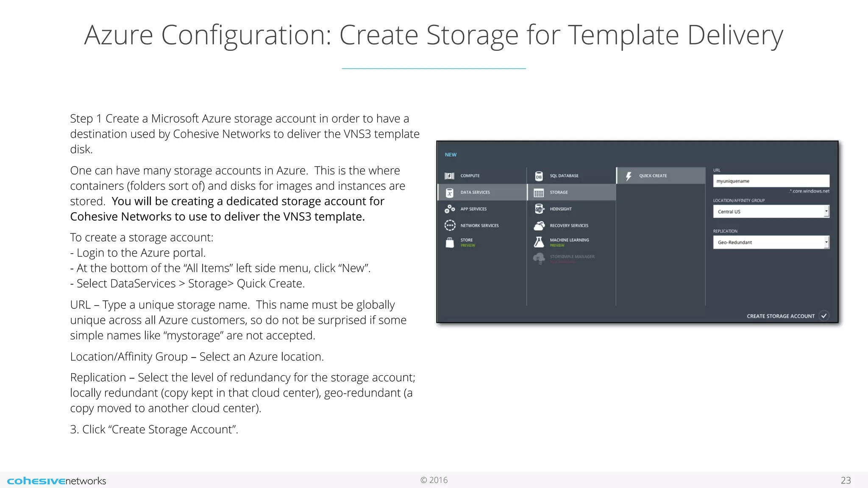Click the 'Login to the Azure portal' line
868x488 pixels.
coord(138,253)
